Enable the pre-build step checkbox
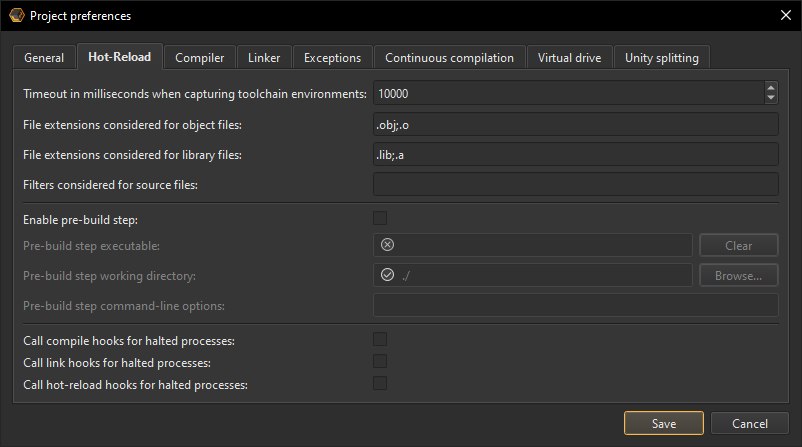The width and height of the screenshot is (802, 447). click(x=380, y=218)
